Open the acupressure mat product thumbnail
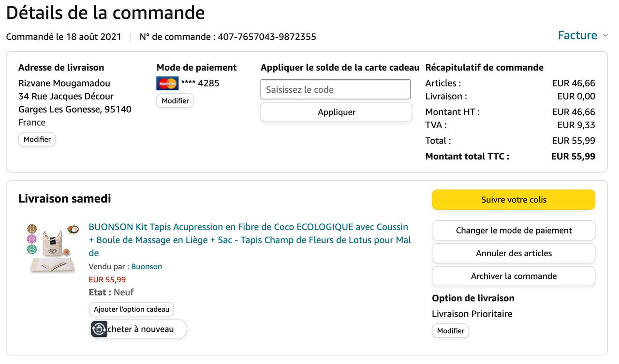 pos(52,248)
